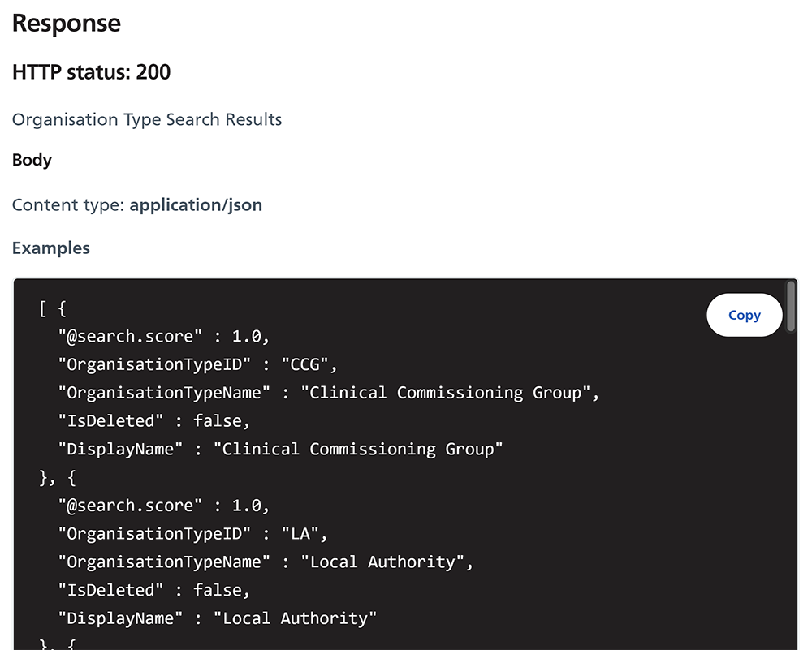Image resolution: width=812 pixels, height=650 pixels.
Task: Click the DisplayName value "Clinical Commissioning Group"
Action: click(x=358, y=449)
